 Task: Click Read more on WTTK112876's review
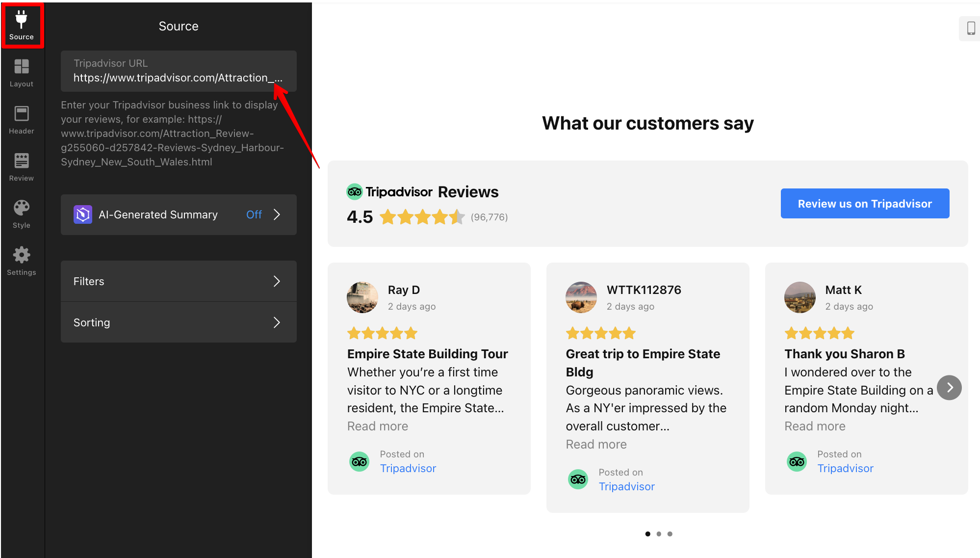[x=596, y=444]
